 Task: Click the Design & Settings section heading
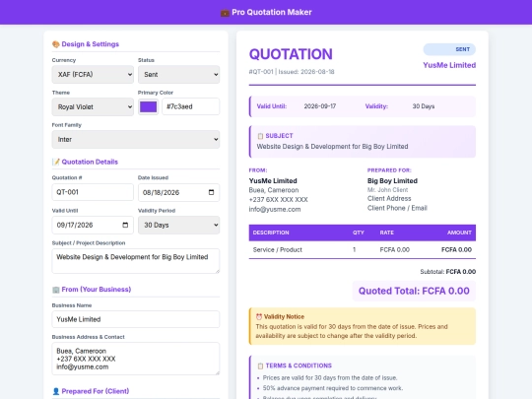tap(91, 44)
